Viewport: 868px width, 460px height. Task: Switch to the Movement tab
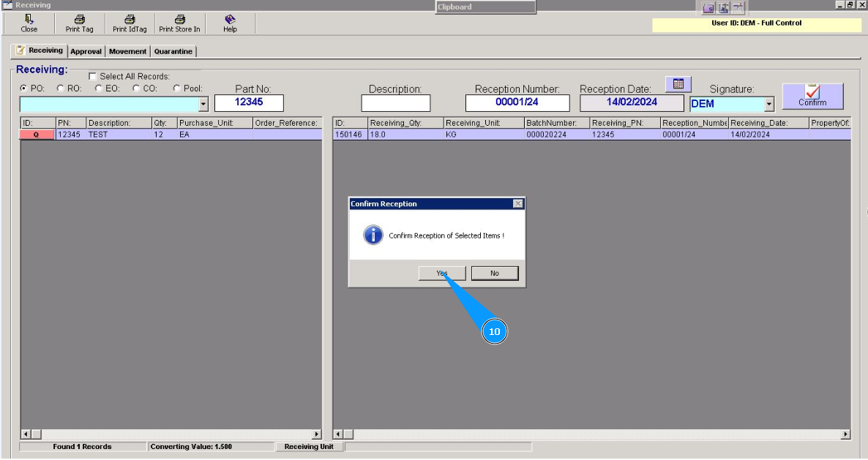127,51
